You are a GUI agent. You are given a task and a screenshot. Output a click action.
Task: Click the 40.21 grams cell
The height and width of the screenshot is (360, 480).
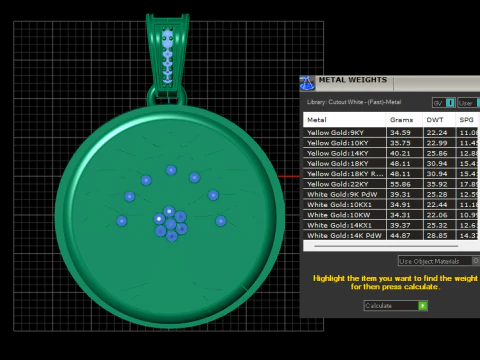[404, 153]
